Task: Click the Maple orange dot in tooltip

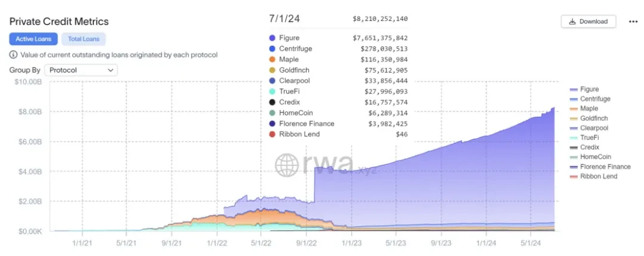Action: point(272,60)
